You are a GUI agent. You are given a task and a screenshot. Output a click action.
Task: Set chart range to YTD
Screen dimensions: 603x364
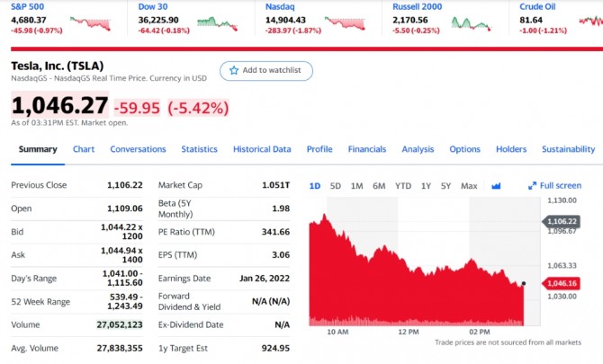[x=402, y=186]
